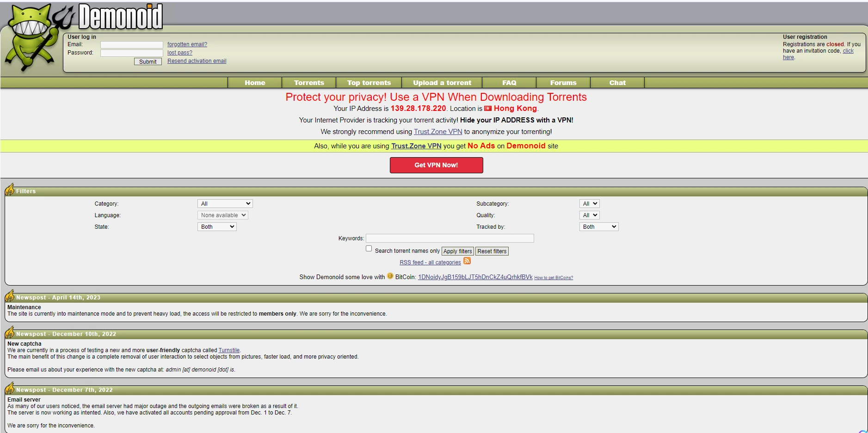Click flame icon of December 7th newspost
This screenshot has height=433, width=868.
10,388
